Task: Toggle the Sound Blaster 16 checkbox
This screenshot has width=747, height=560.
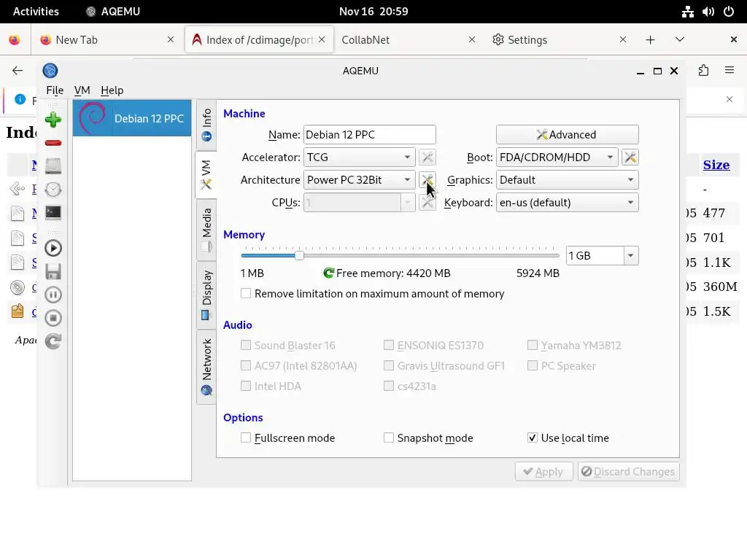Action: tap(246, 345)
